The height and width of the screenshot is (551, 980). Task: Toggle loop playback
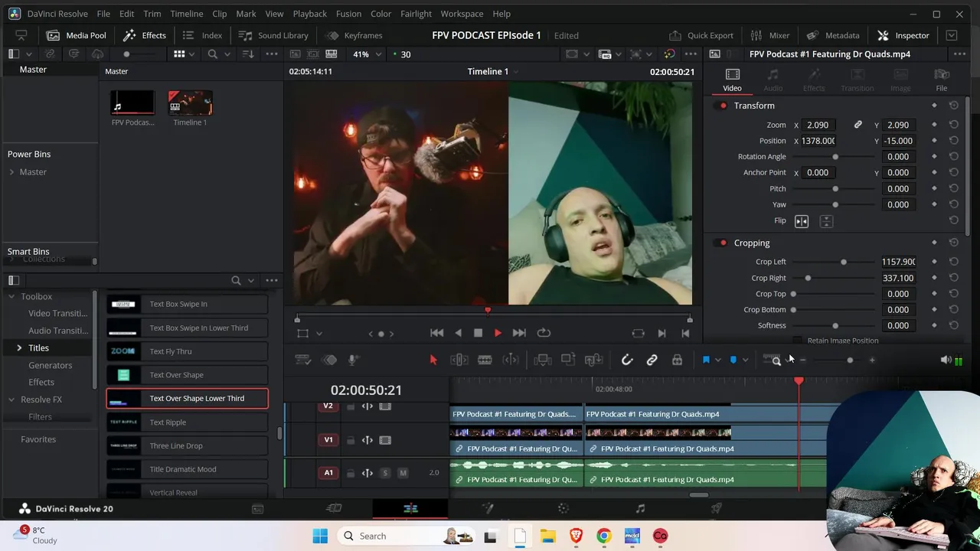pyautogui.click(x=544, y=333)
